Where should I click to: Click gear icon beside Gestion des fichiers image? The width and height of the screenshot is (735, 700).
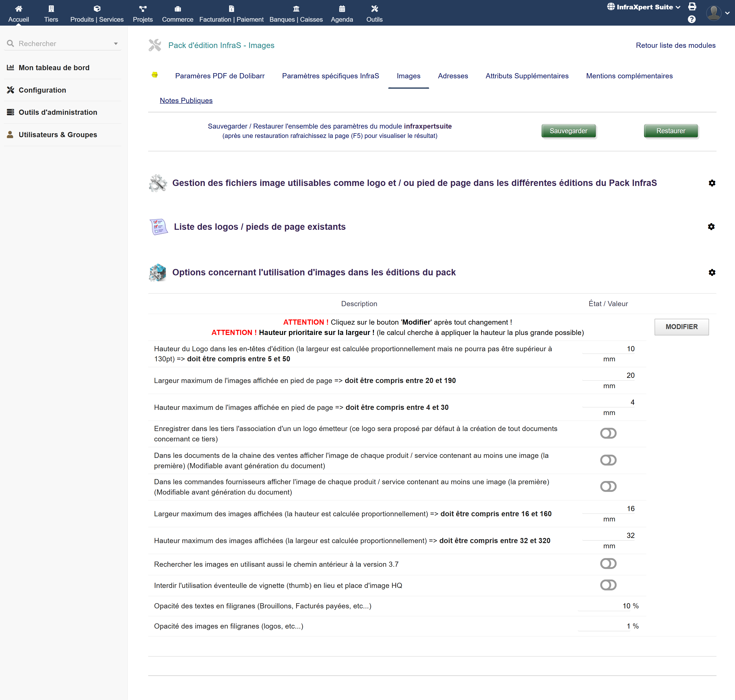[712, 183]
